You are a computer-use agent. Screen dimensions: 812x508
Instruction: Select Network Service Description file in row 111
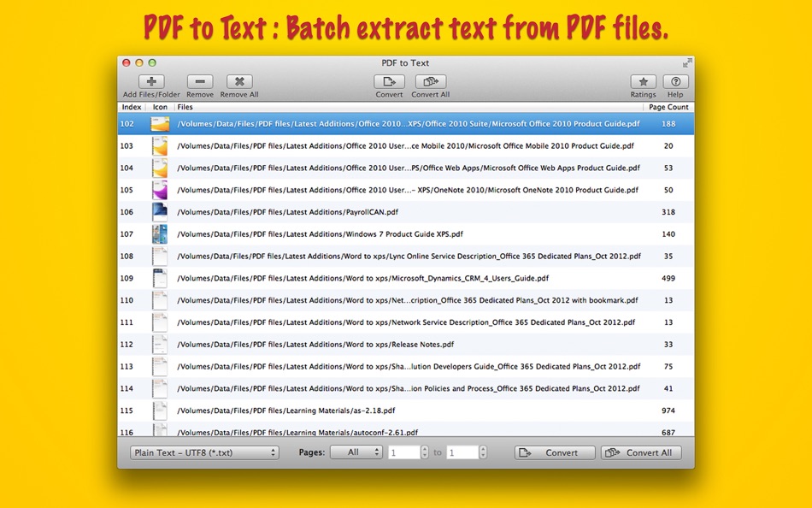click(x=406, y=322)
